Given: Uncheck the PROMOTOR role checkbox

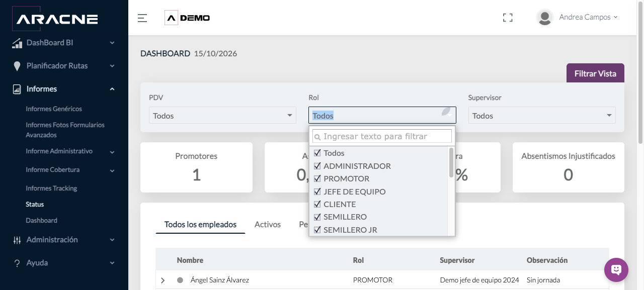Looking at the screenshot, I should point(317,179).
